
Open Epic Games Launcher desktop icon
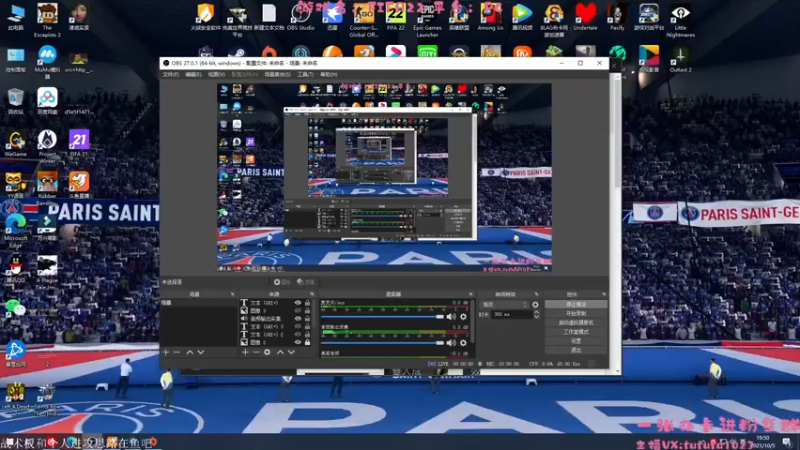point(427,20)
